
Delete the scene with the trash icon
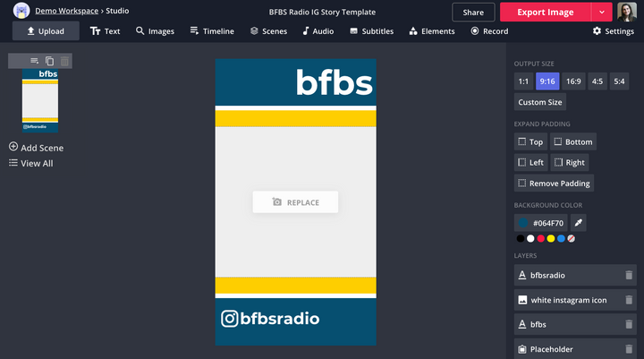(64, 61)
